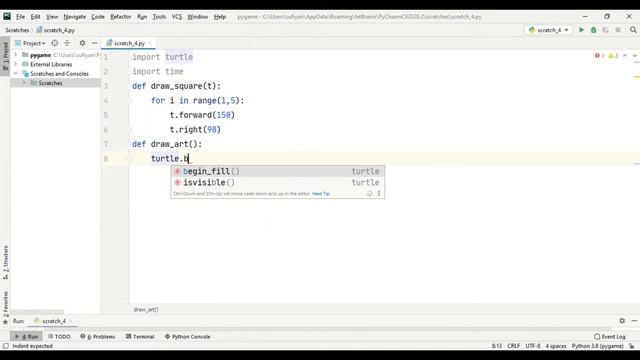Open the Tools menu
The image size is (640, 360).
[x=159, y=16]
